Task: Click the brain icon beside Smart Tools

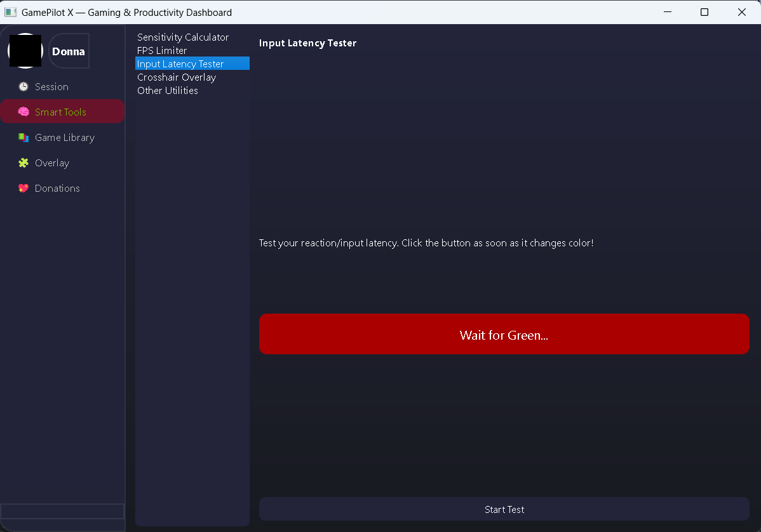Action: click(x=24, y=112)
